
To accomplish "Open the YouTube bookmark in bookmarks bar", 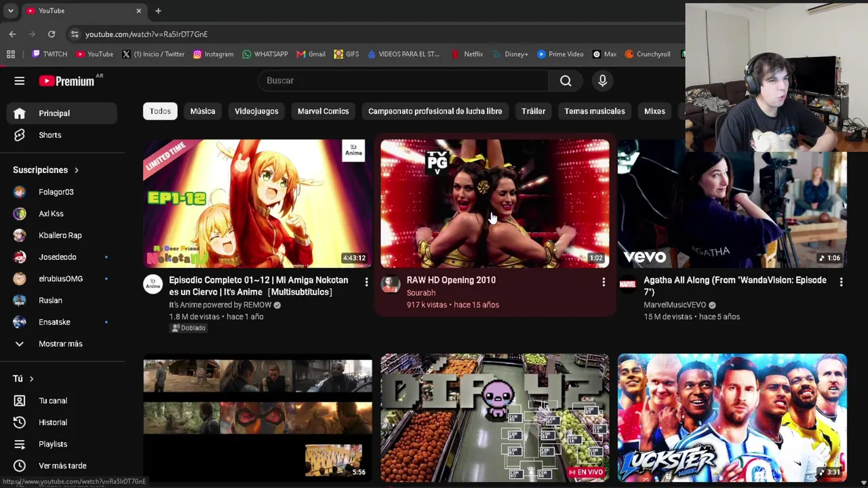I will click(94, 54).
